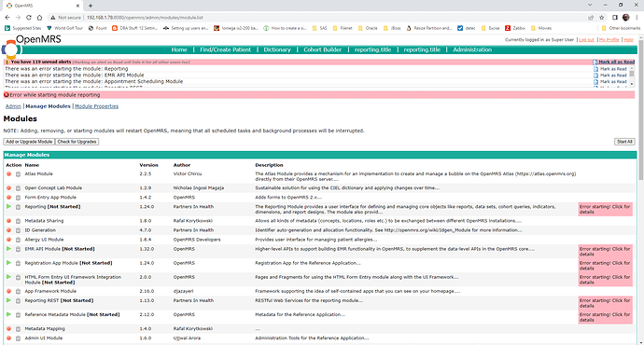644x345 pixels.
Task: Click the alerts box scrollbar down arrow
Action: point(632,84)
